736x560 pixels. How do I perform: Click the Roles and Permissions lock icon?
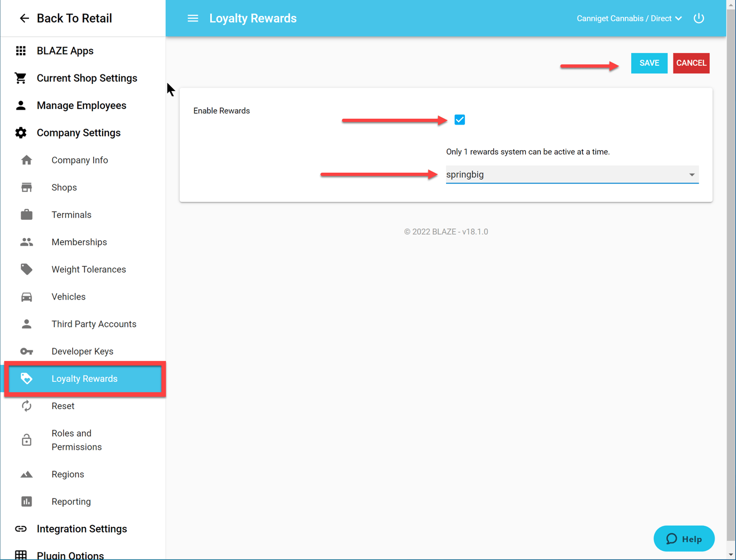point(27,440)
